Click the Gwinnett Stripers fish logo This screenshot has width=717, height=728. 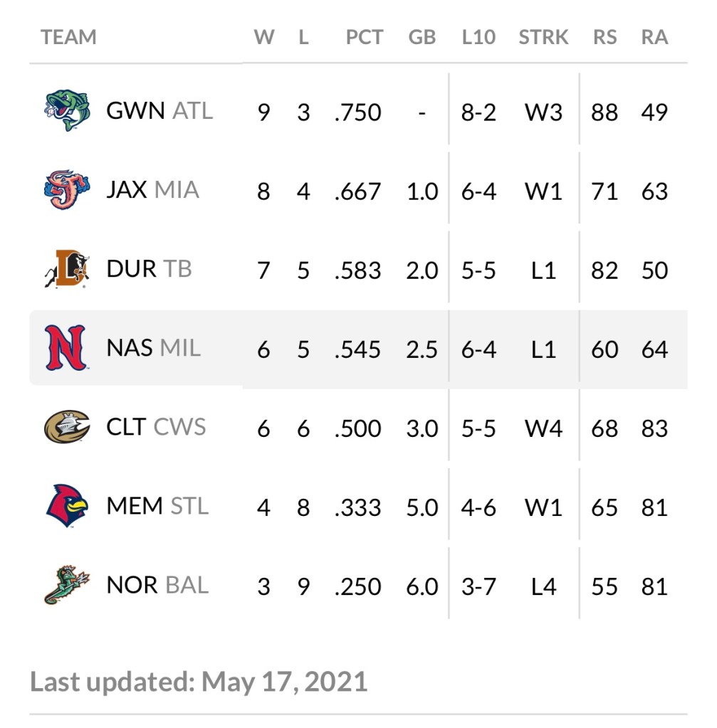pos(67,110)
